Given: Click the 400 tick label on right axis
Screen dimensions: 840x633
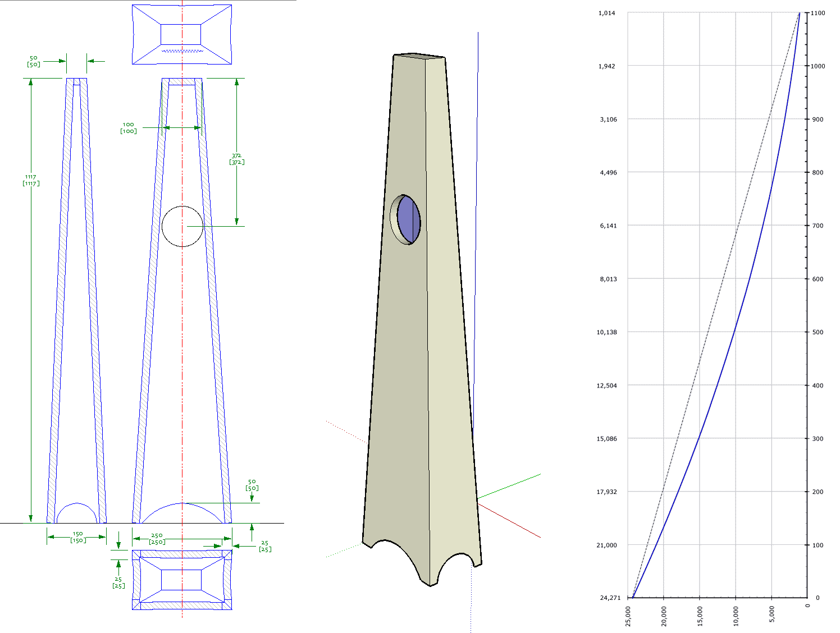Looking at the screenshot, I should click(x=818, y=386).
